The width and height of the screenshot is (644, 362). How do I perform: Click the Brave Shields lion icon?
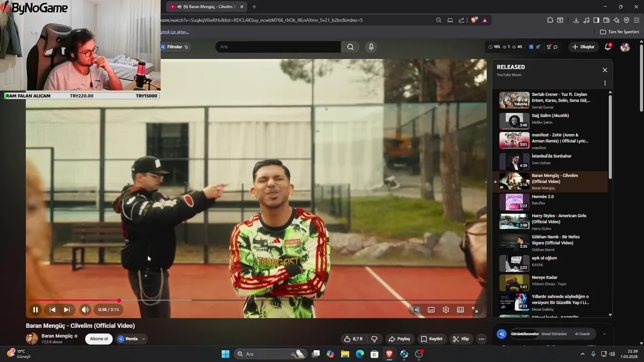click(474, 20)
